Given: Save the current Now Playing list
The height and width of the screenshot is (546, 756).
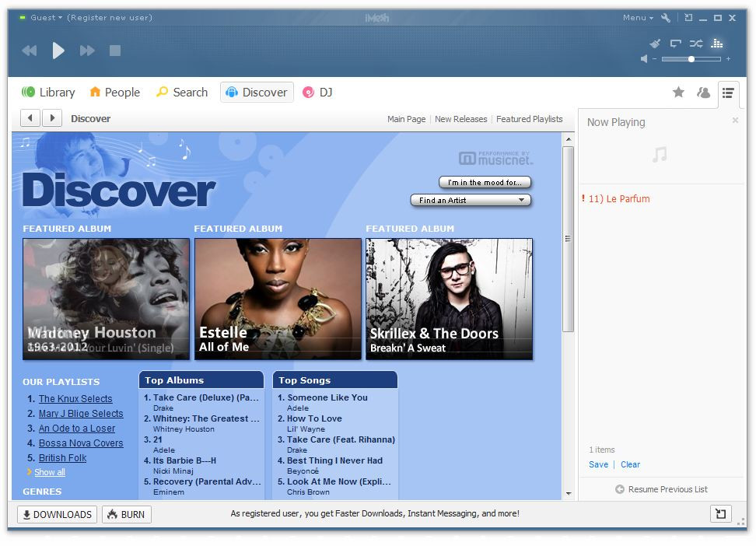Looking at the screenshot, I should 598,464.
